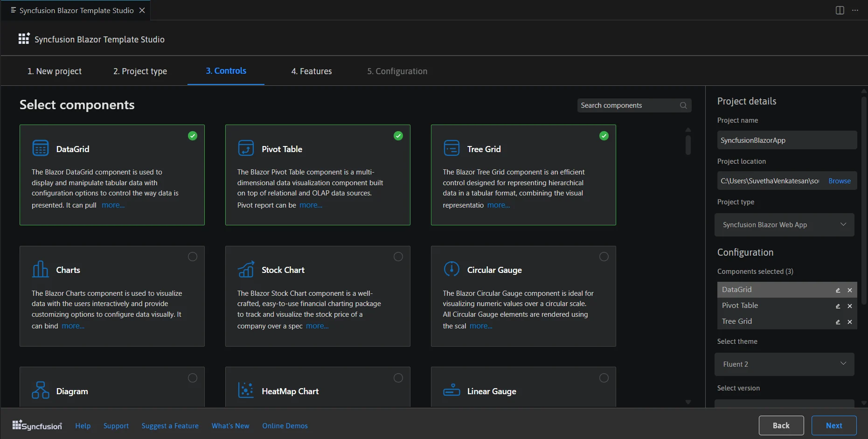Edit the DataGrid entry with pencil icon
Viewport: 868px width, 439px height.
(838, 290)
